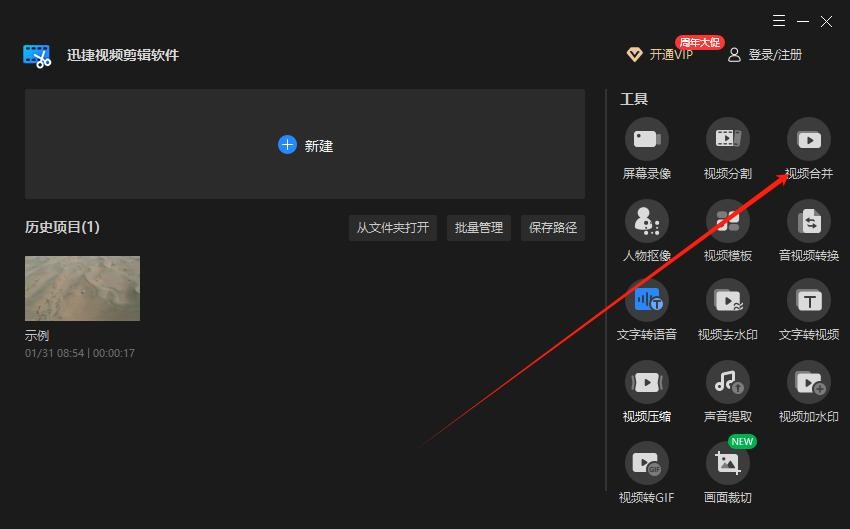Select the 视频转GIF converter icon
The image size is (850, 529).
pos(647,463)
